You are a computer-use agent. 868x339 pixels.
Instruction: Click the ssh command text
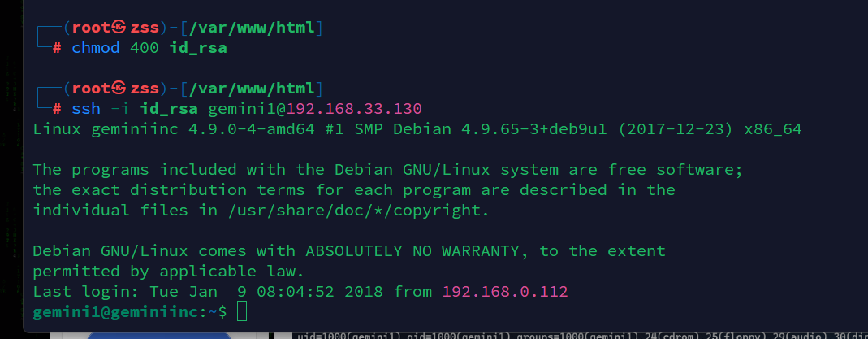(86, 108)
